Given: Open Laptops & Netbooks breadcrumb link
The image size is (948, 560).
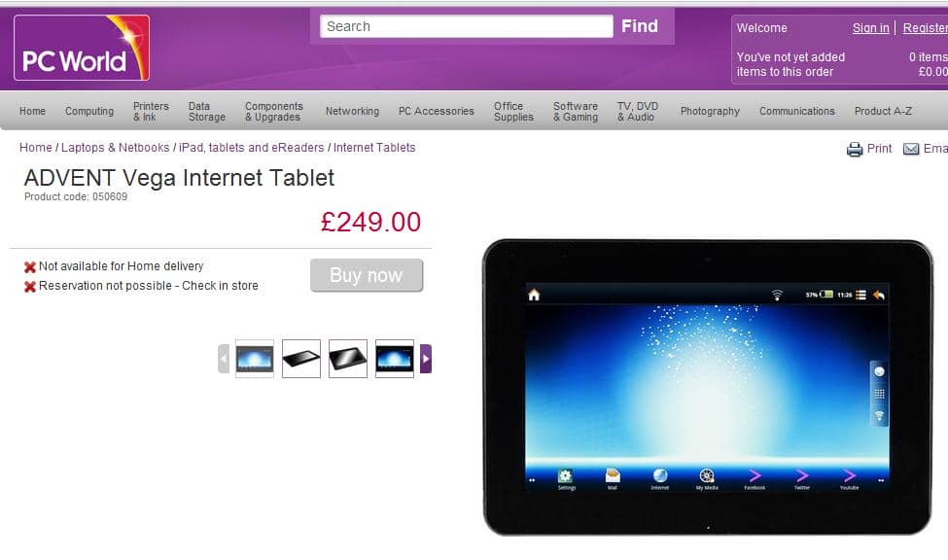Looking at the screenshot, I should click(x=116, y=148).
